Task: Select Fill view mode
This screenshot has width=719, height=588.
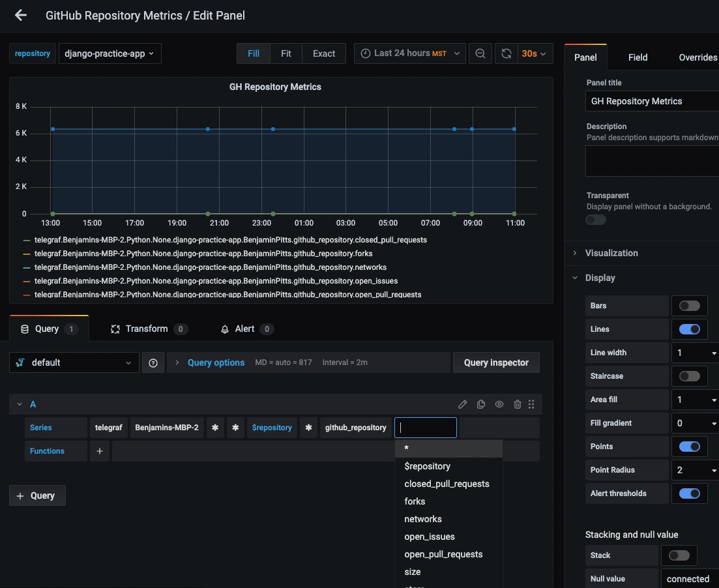Action: (x=254, y=53)
